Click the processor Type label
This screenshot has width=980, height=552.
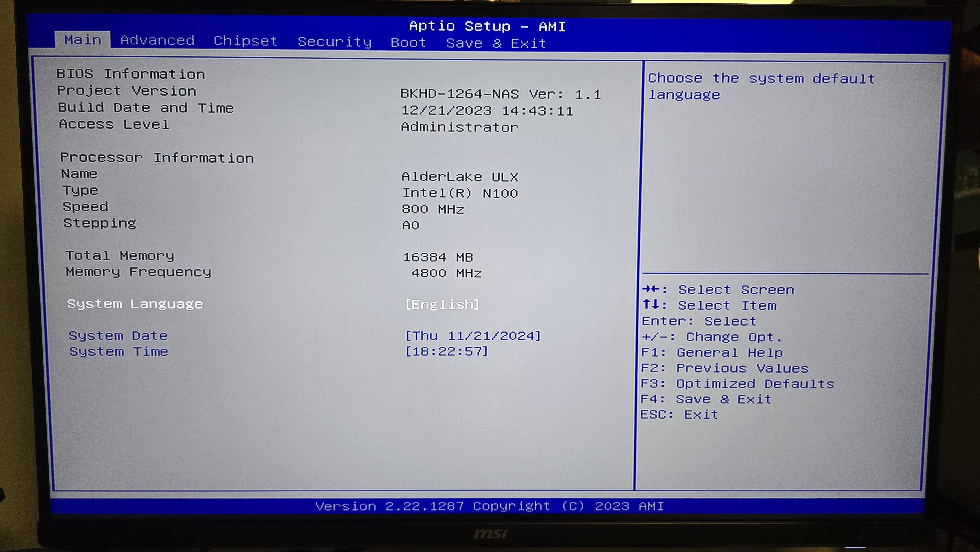coord(80,190)
